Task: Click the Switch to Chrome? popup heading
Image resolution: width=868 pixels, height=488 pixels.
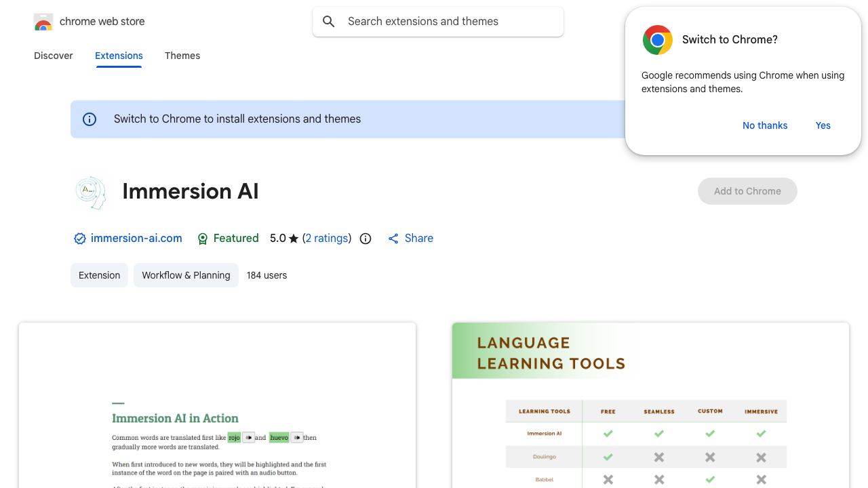Action: [730, 40]
